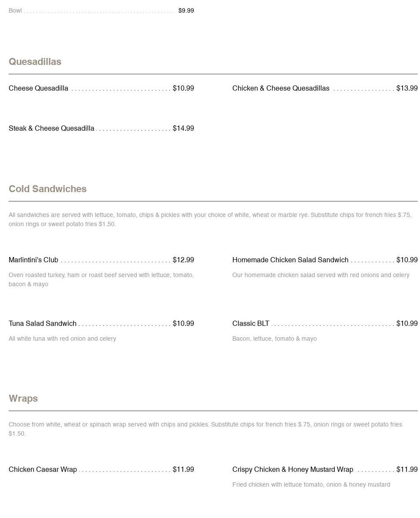Click the Tuna Salad Sandwich item

[43, 324]
